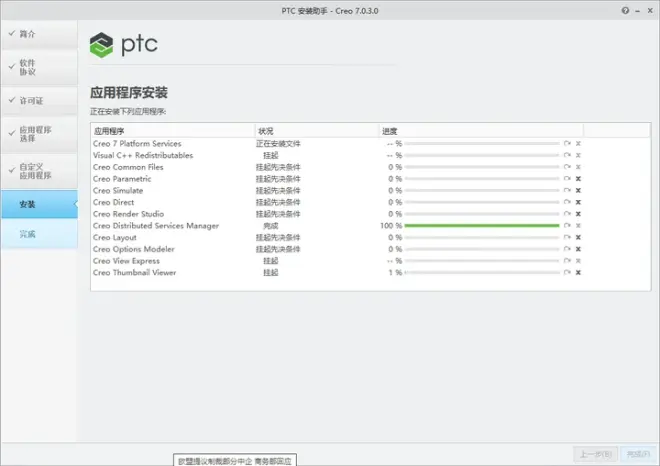Select the Creo View Express row name
660x466 pixels.
pos(126,261)
